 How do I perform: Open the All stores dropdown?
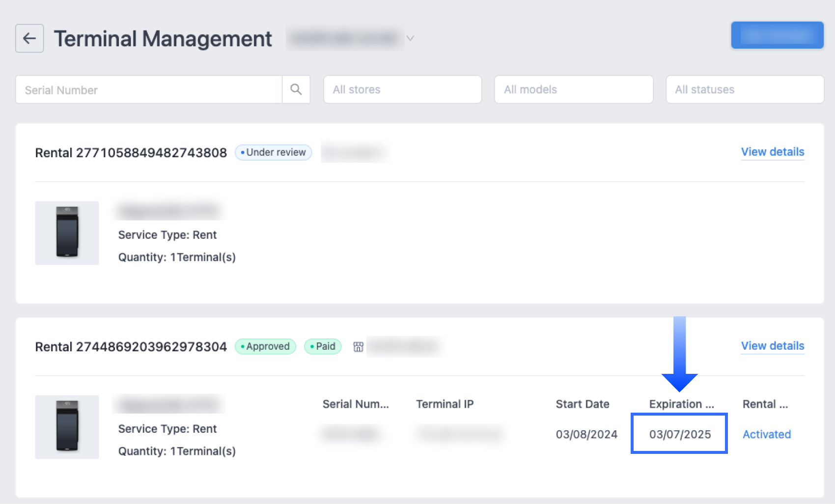tap(402, 89)
